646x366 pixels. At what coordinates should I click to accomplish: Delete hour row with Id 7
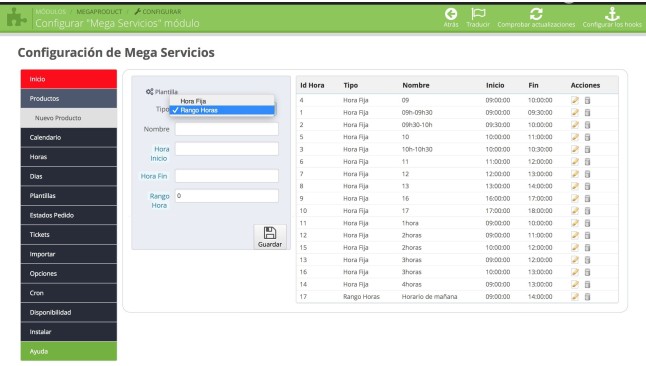pyautogui.click(x=587, y=174)
